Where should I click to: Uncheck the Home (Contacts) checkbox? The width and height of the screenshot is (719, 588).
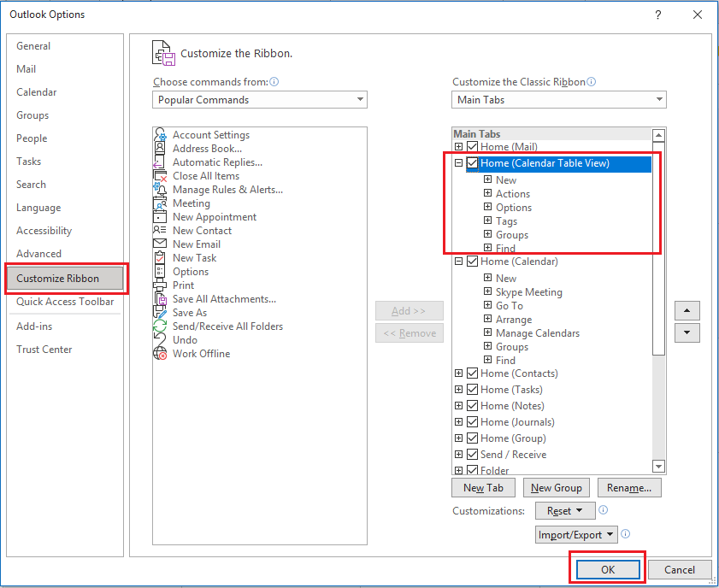[472, 373]
